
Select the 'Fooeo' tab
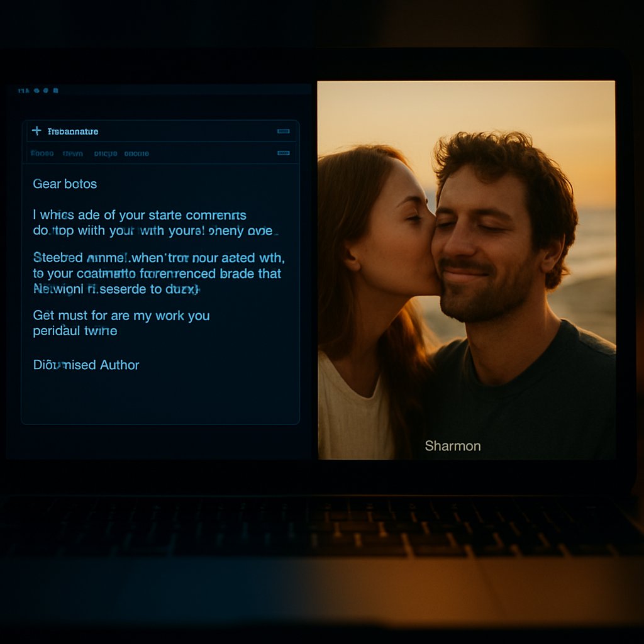pyautogui.click(x=42, y=153)
